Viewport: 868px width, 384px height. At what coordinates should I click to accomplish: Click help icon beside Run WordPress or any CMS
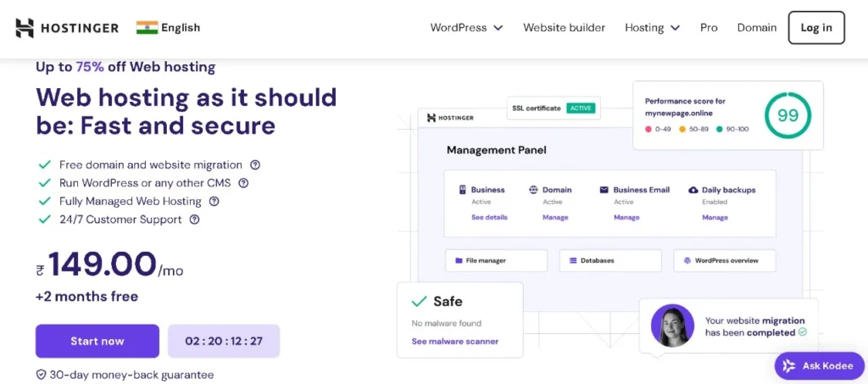click(243, 183)
